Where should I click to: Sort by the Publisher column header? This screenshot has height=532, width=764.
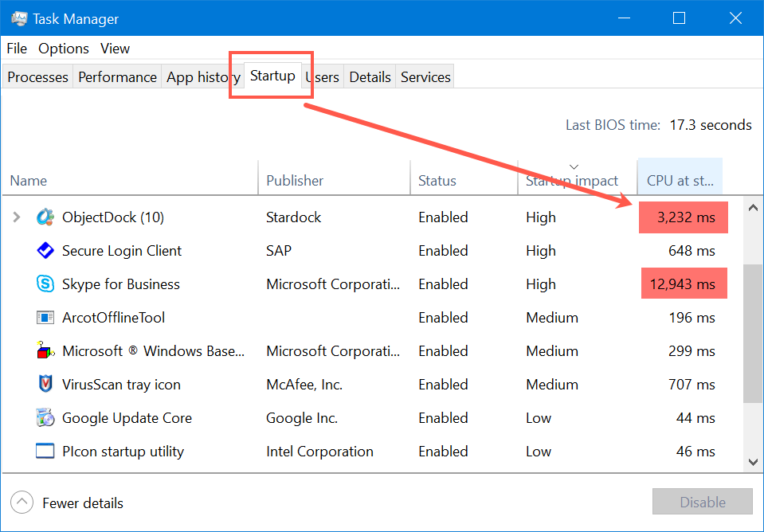tap(295, 181)
